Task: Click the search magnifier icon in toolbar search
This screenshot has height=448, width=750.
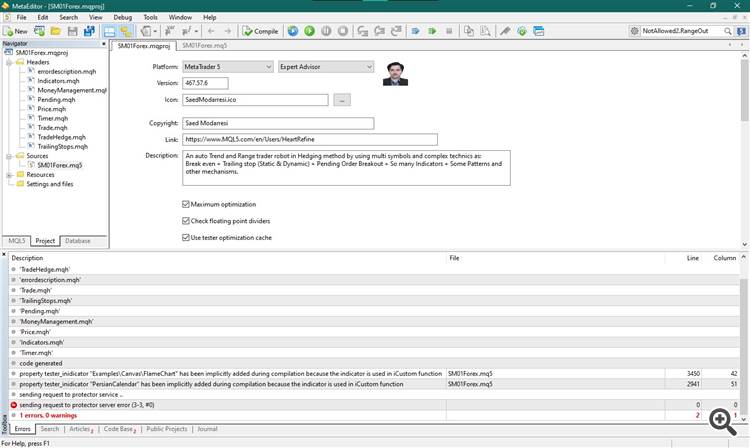Action: tap(728, 31)
